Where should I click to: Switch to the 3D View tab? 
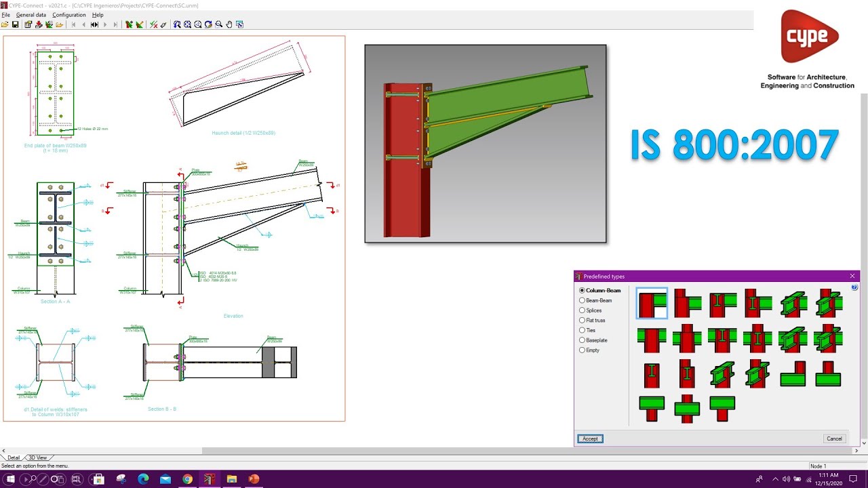click(x=37, y=457)
